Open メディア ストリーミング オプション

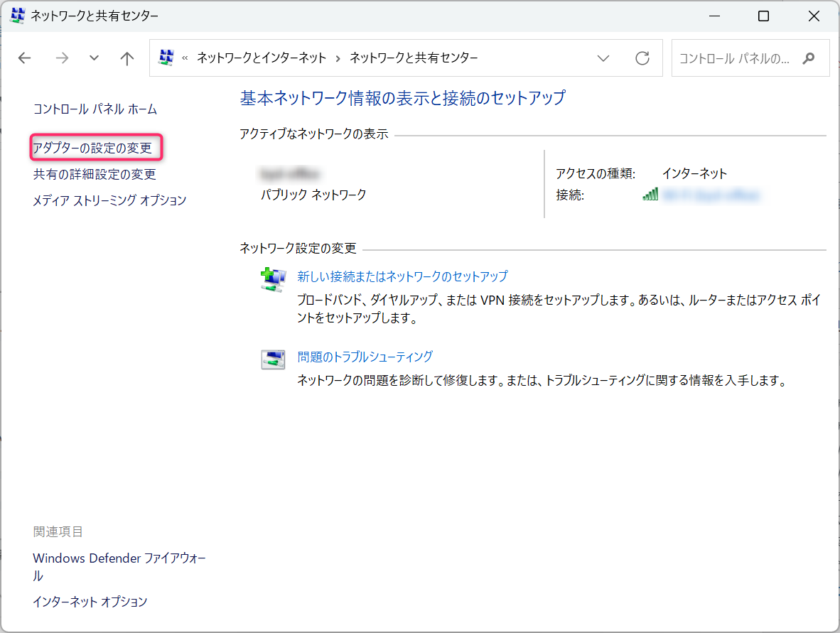tap(109, 200)
